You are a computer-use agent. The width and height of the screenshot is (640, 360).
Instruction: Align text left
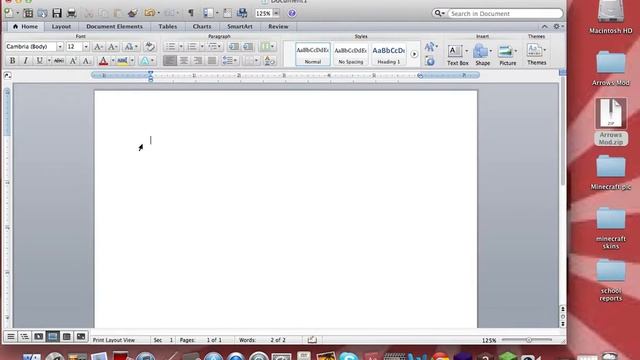(x=170, y=61)
